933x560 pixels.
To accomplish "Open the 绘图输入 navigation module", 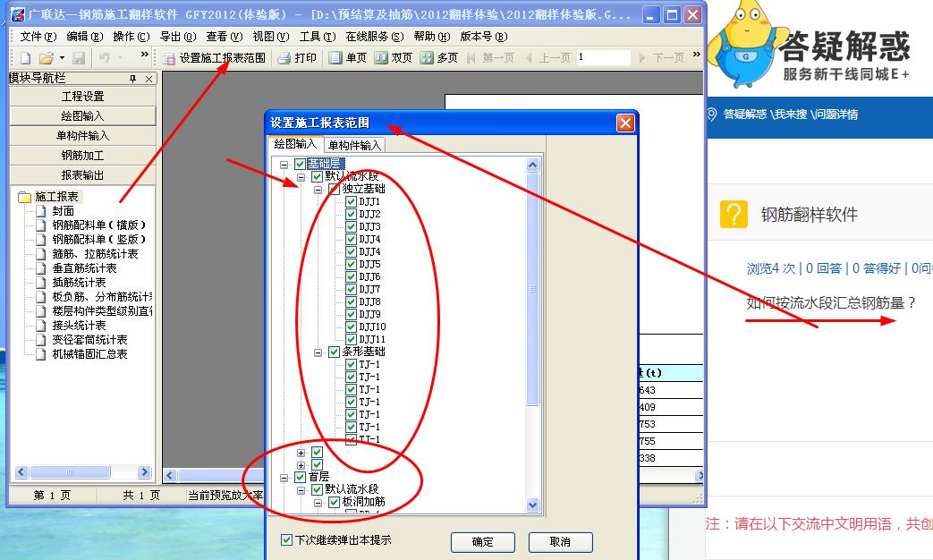I will coord(82,116).
